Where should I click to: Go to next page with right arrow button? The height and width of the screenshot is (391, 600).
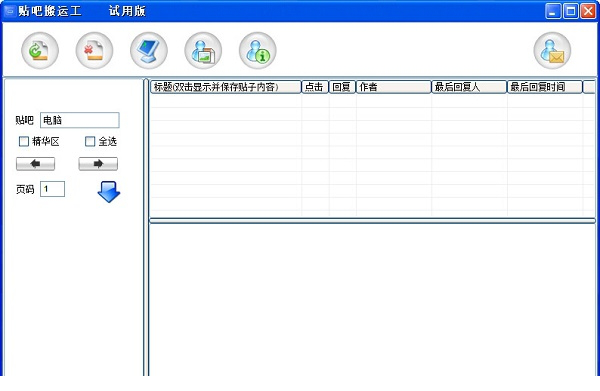tap(98, 164)
